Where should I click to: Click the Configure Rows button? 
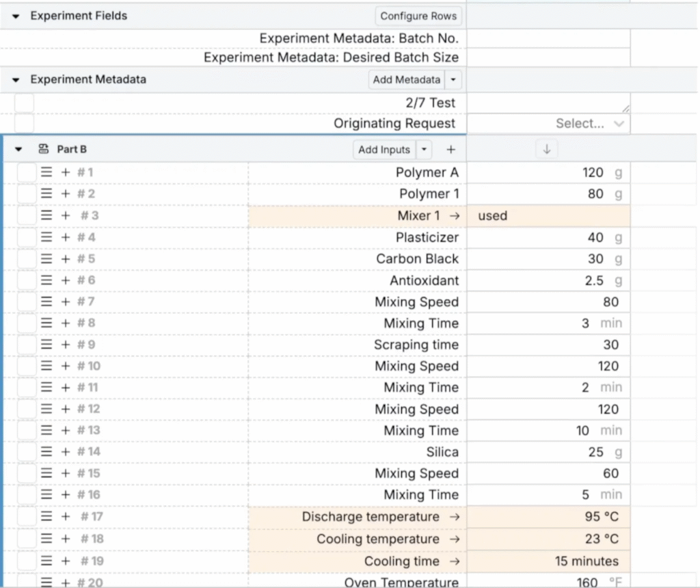click(x=418, y=16)
